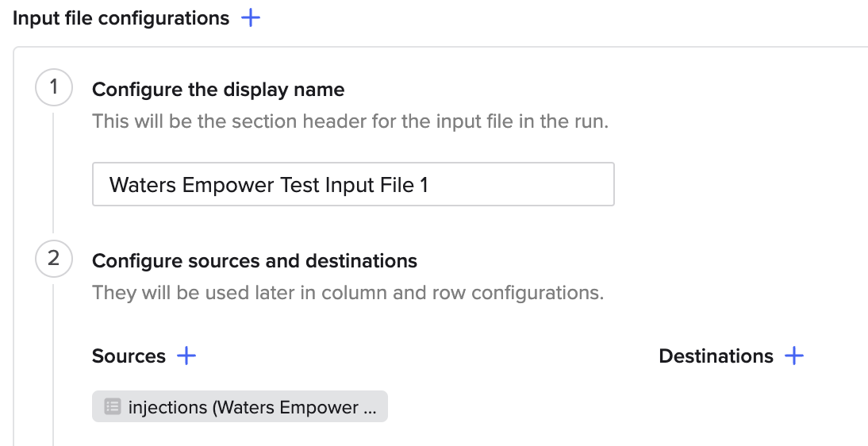This screenshot has height=446, width=868.
Task: Select the step 2 circle indicator
Action: click(x=54, y=259)
